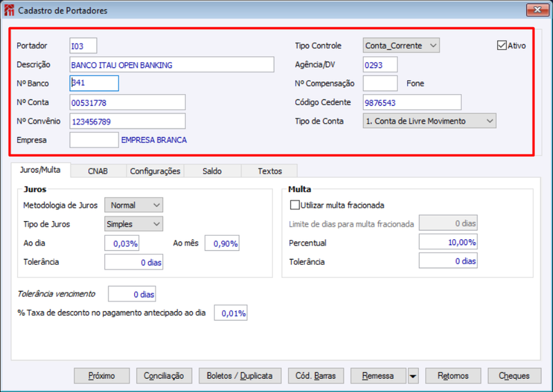Viewport: 553px width, 392px height.
Task: Click the EMPRESA BRANCA text
Action: click(154, 140)
